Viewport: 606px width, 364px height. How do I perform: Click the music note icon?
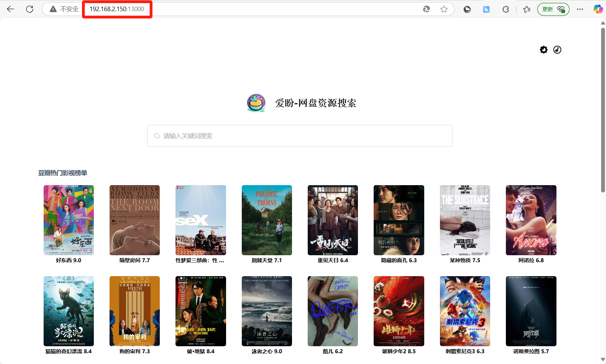coord(557,50)
